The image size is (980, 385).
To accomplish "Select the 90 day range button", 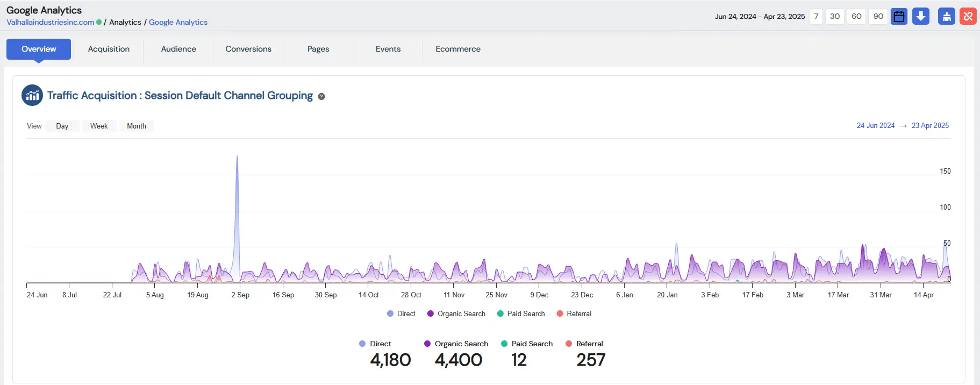I will click(x=878, y=16).
